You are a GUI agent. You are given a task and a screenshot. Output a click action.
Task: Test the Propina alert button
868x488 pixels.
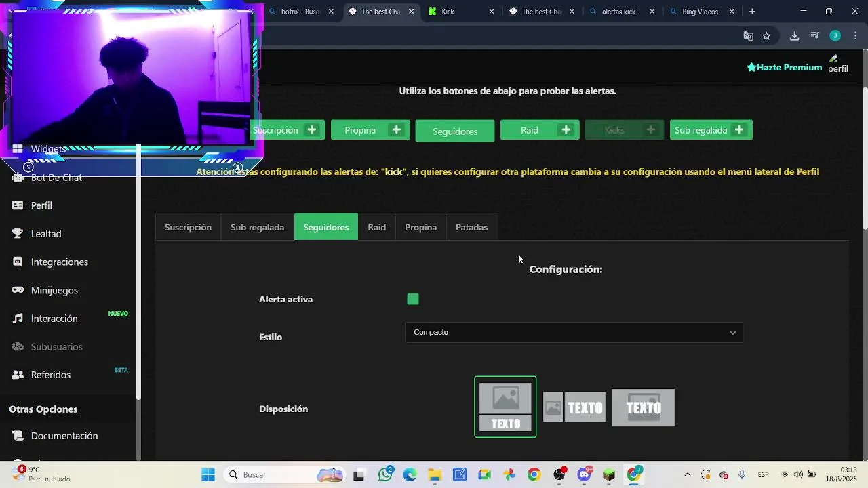tap(370, 129)
